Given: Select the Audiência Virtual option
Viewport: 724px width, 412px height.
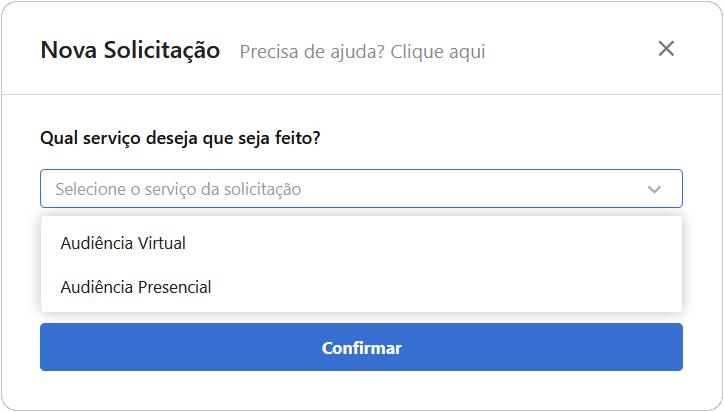Looking at the screenshot, I should [x=123, y=243].
